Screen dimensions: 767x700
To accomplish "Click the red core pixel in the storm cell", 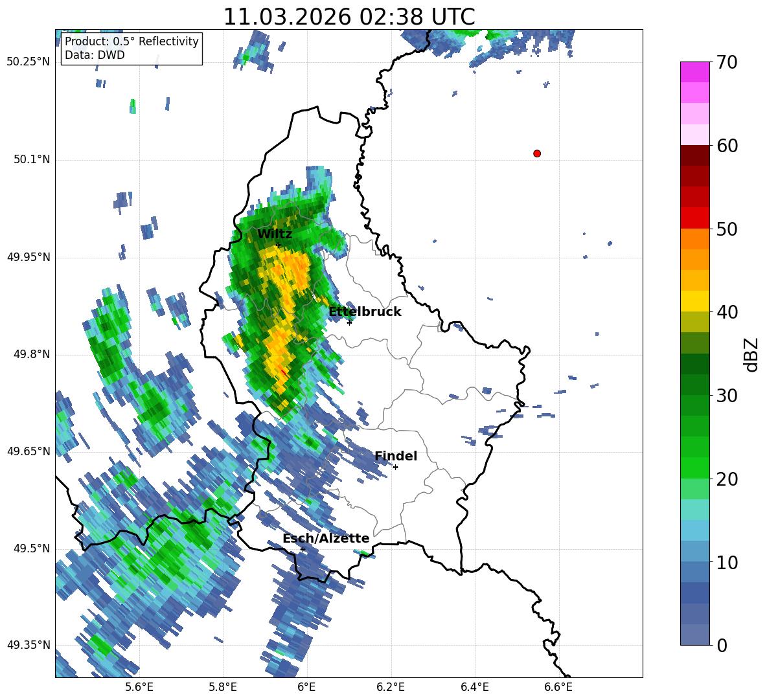I will point(283,372).
